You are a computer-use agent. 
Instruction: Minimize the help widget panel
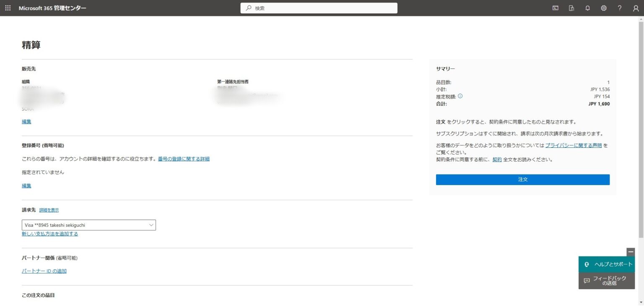coord(631,252)
